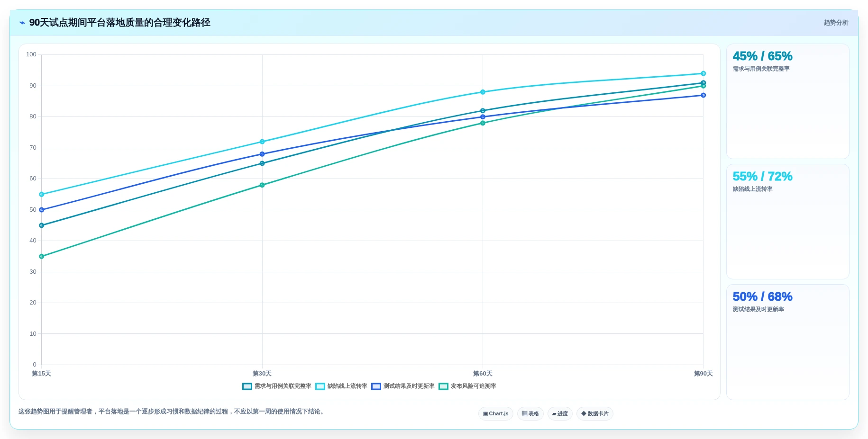This screenshot has width=868, height=439.
Task: Click the 趋势分析 label in the header
Action: [836, 23]
